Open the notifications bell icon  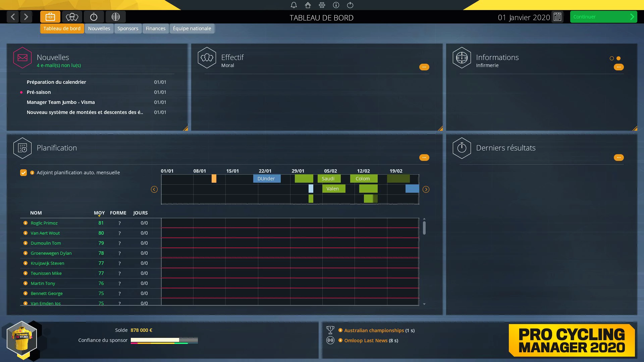click(x=294, y=5)
